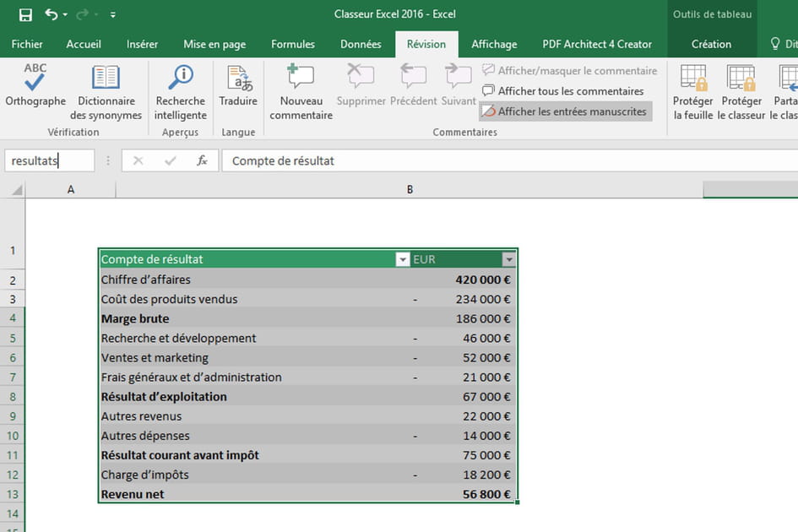The width and height of the screenshot is (798, 532).
Task: Run the Orthographe spell check
Action: (35, 85)
